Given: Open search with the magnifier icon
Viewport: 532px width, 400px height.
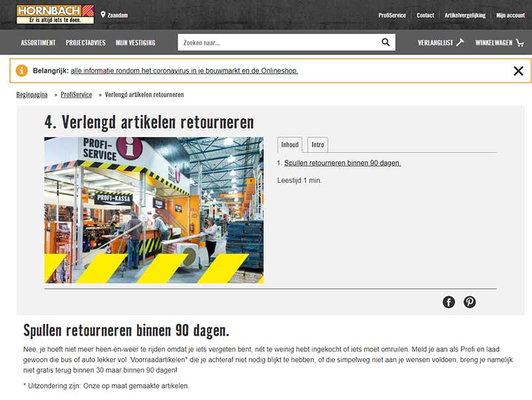Looking at the screenshot, I should pos(385,42).
